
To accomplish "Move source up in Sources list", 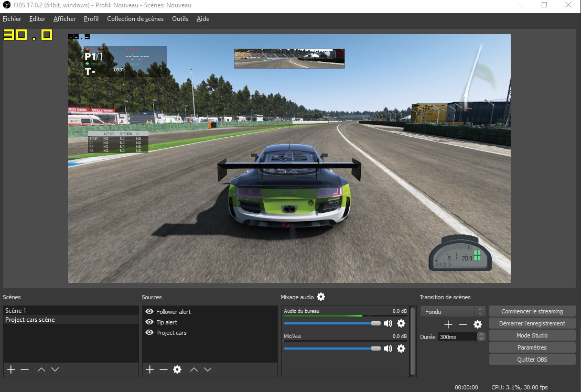I will point(194,369).
